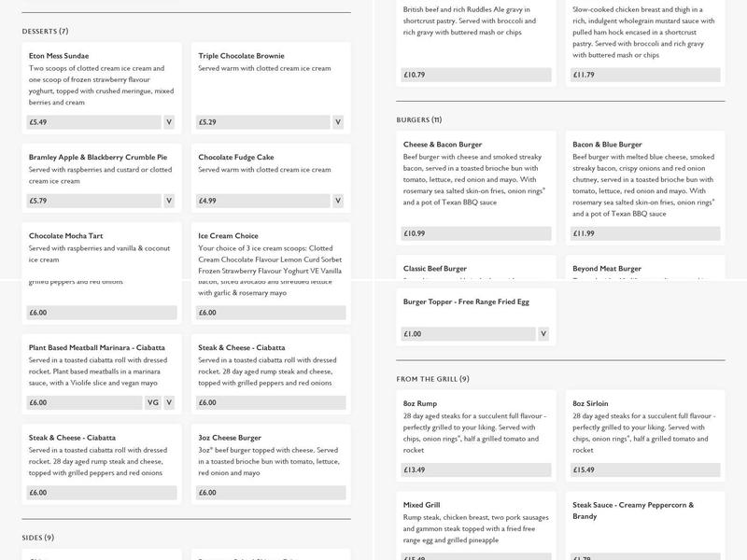Open the Sides (9) section header
The image size is (747, 560).
point(38,538)
